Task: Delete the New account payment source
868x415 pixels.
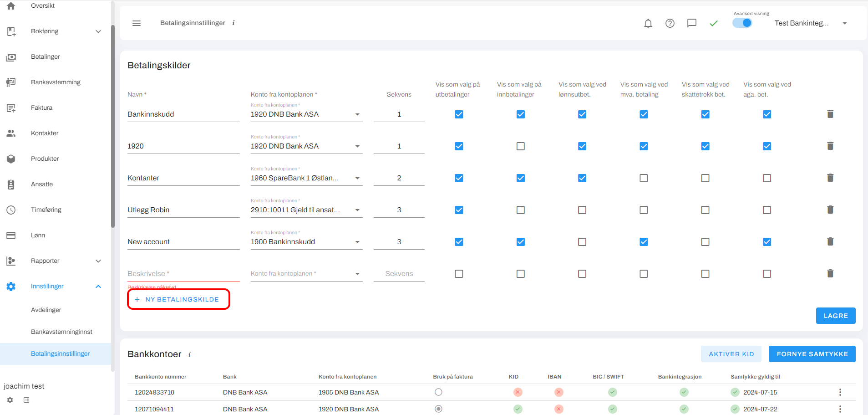Action: [830, 241]
